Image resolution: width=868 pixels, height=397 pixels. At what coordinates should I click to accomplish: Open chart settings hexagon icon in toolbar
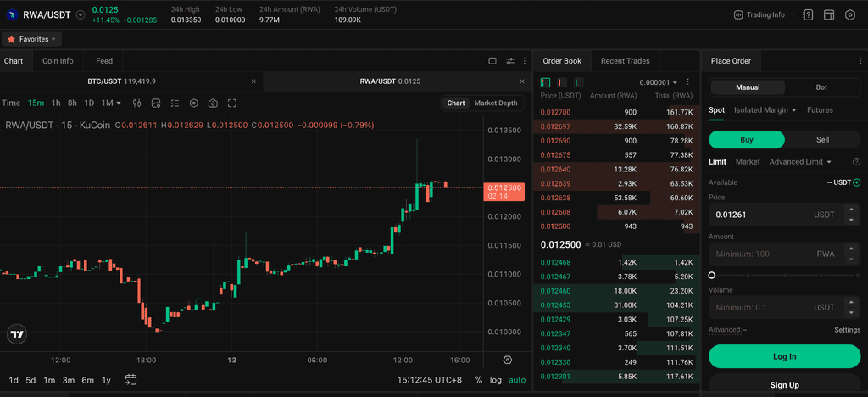click(x=194, y=103)
